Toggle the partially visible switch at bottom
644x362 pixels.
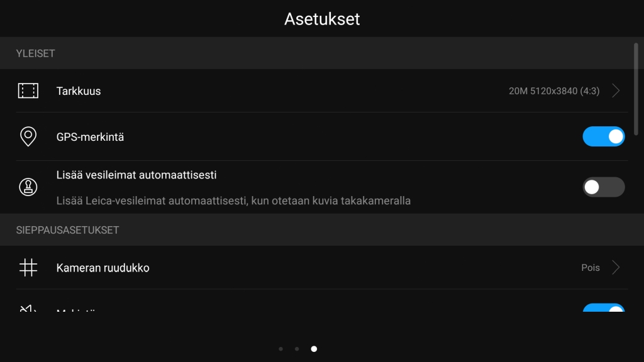click(604, 309)
